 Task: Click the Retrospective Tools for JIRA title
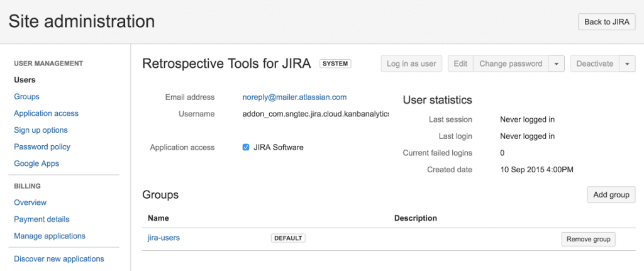[226, 64]
